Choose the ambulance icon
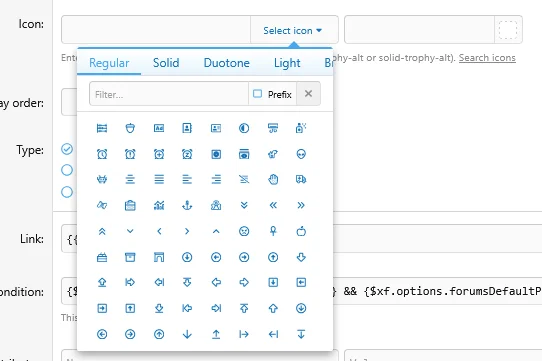The height and width of the screenshot is (361, 542). pos(301,179)
